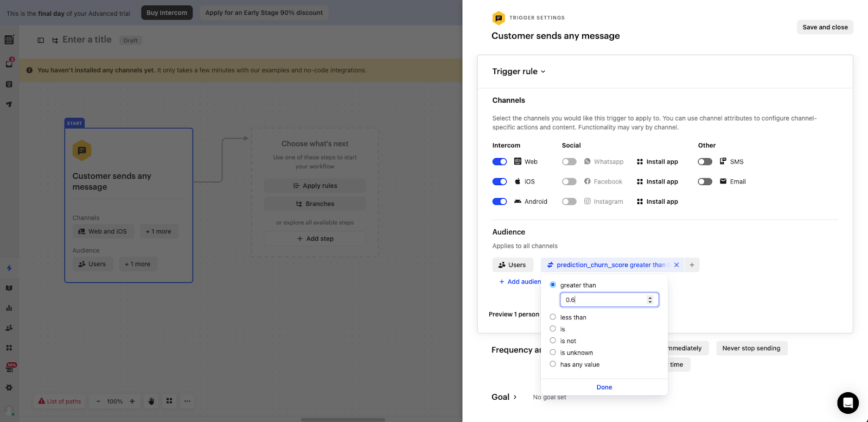Screen dimensions: 868x422
Task: Open the App Store grid icon in sidebar
Action: [9, 348]
